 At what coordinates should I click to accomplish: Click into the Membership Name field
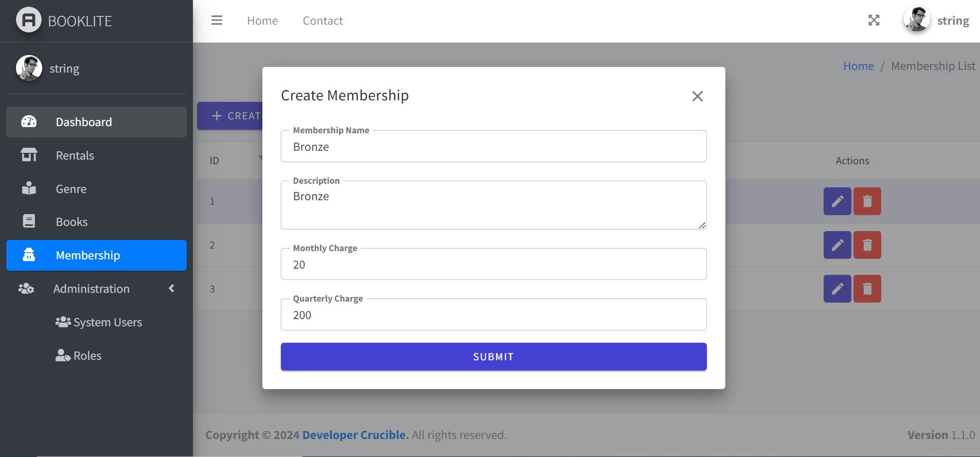pos(494,147)
